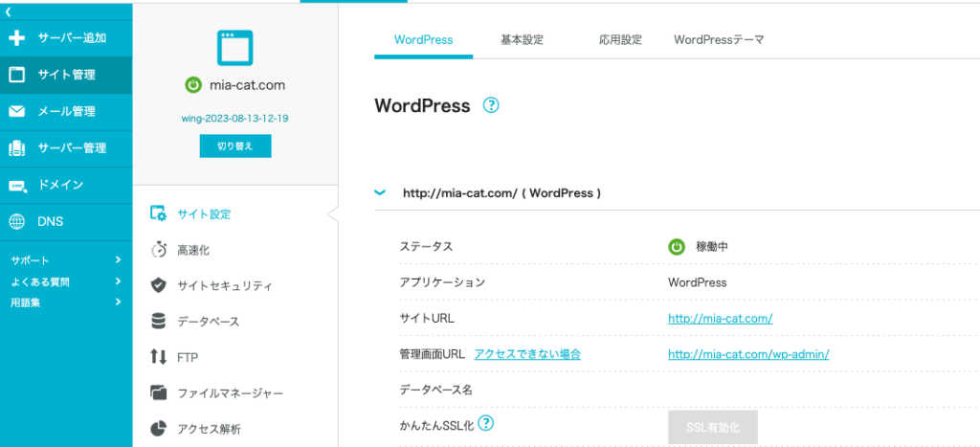
Task: Click the green power icon beside 稼働中
Action: coord(677,247)
